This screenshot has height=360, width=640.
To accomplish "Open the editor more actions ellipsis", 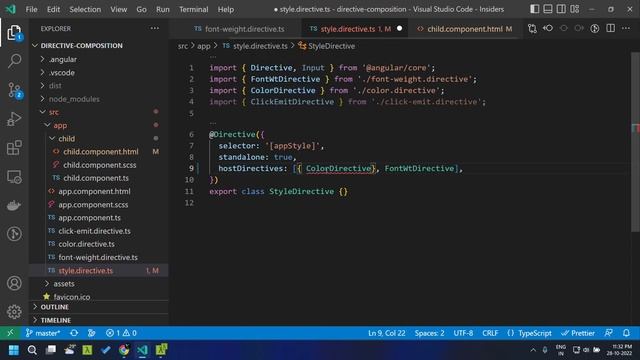I will [626, 29].
